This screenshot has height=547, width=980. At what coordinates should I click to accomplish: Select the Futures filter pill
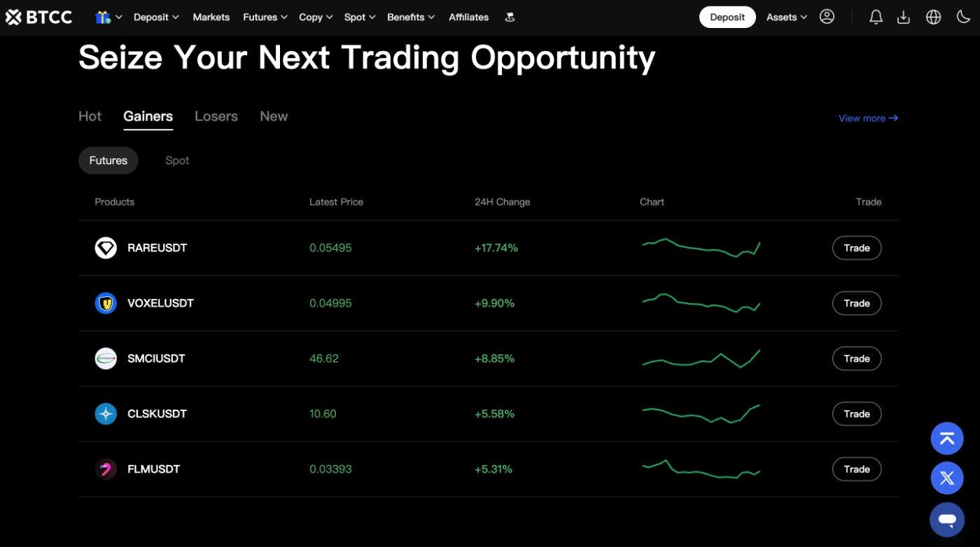pyautogui.click(x=108, y=160)
